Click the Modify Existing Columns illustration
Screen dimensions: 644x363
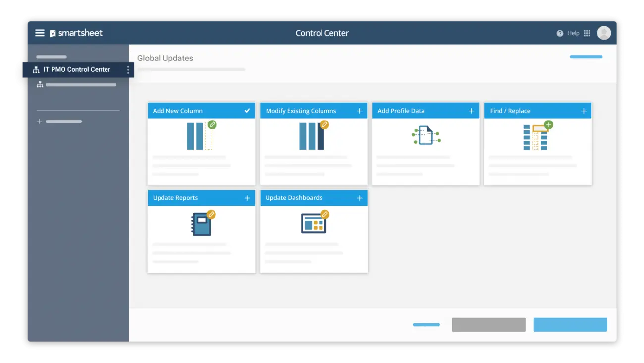(x=313, y=135)
